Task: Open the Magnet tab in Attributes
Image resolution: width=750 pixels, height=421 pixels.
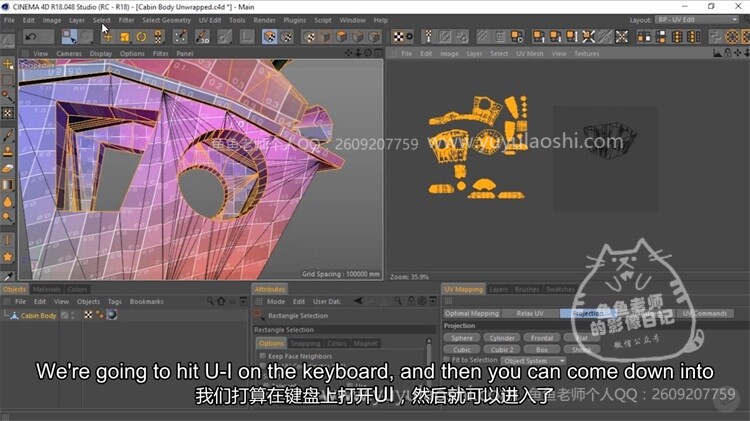Action: tap(365, 343)
